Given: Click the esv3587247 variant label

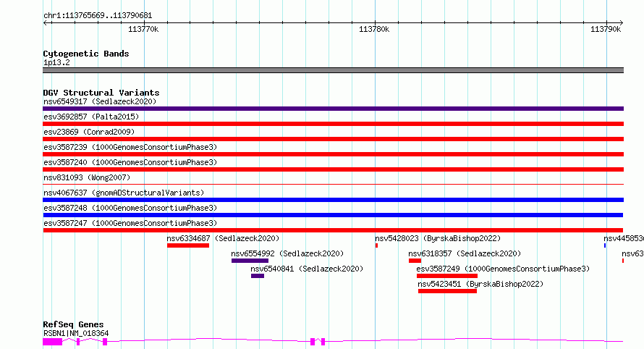Looking at the screenshot, I should click(130, 223).
